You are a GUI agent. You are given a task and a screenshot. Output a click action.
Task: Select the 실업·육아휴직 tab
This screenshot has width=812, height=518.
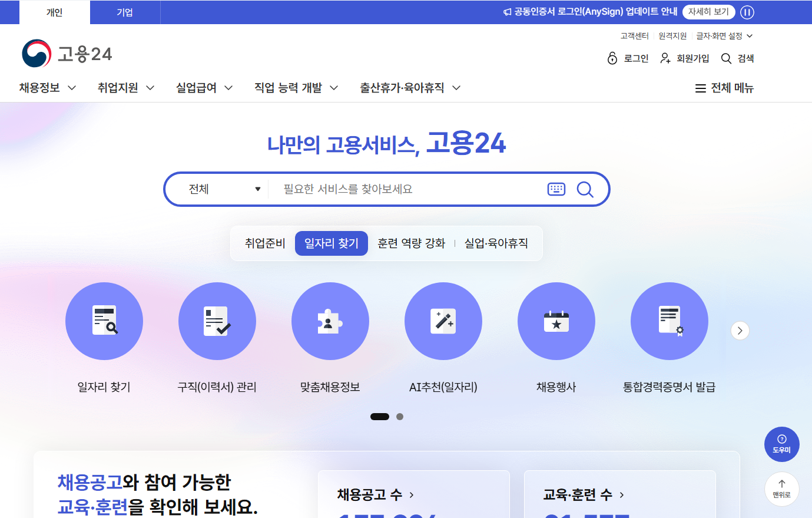point(496,243)
